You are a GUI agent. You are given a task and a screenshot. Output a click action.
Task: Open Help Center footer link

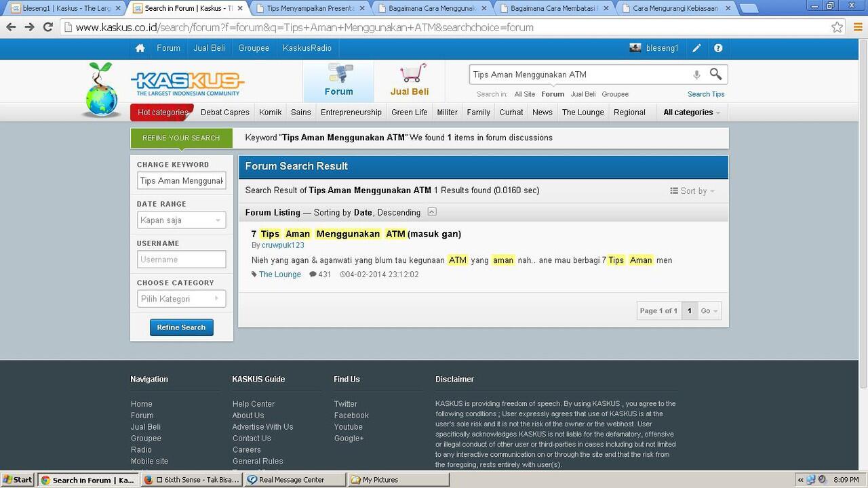(x=253, y=404)
